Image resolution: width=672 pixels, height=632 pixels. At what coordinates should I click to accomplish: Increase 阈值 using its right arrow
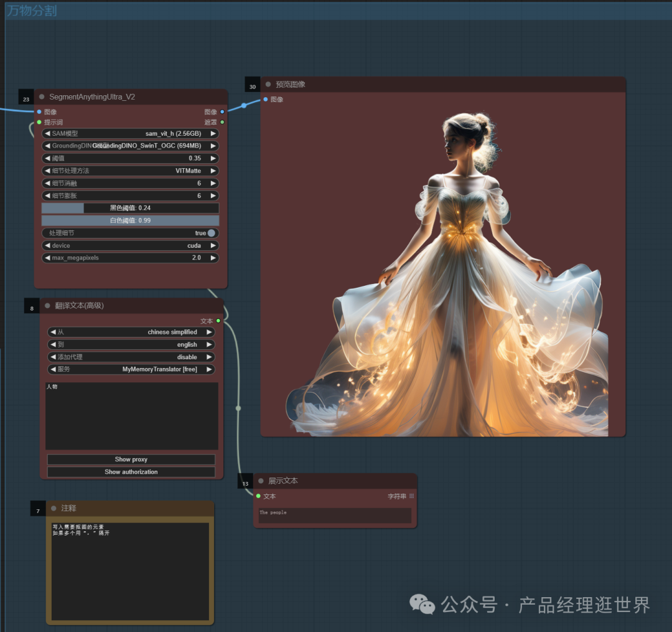212,158
